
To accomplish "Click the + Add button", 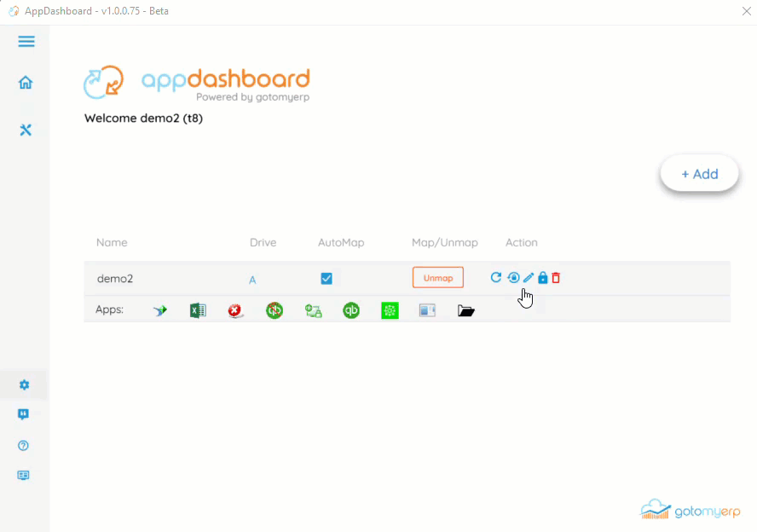I will click(699, 174).
